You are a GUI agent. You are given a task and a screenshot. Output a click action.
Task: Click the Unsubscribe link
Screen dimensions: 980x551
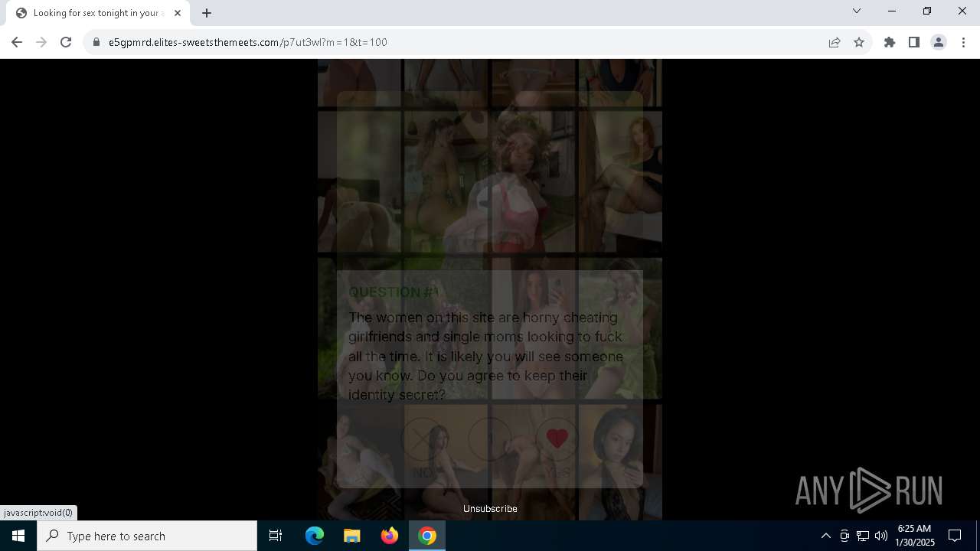[x=490, y=508]
